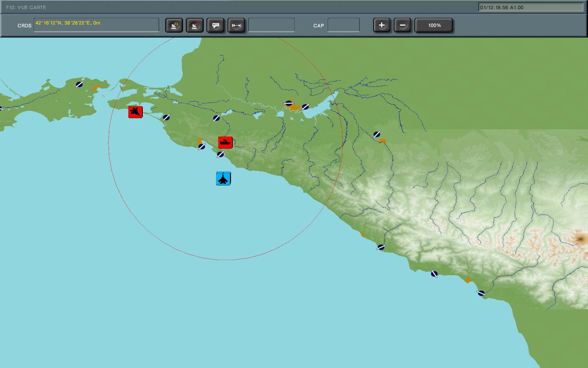588x368 pixels.
Task: Zoom in with the plus button
Action: coord(381,25)
